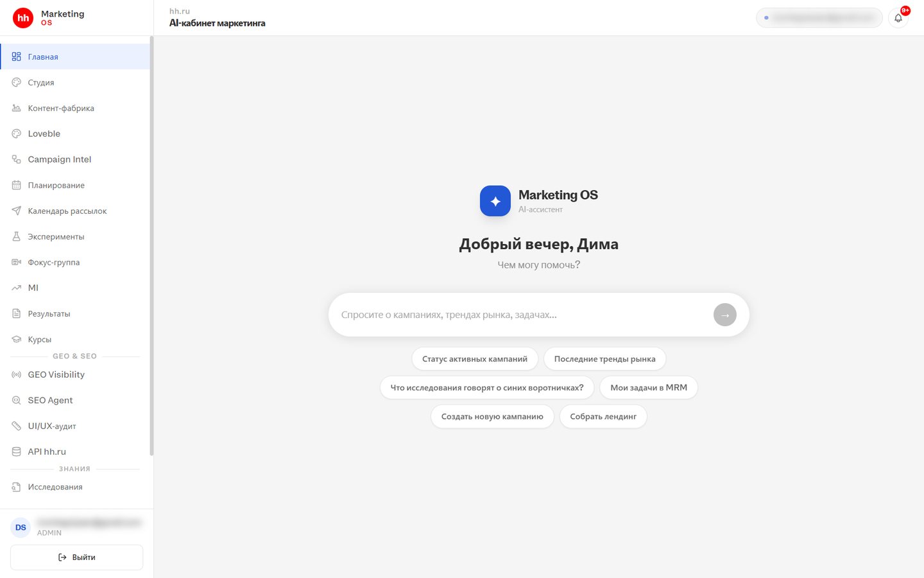Click the magnifier icon for SEO Agent
The image size is (924, 578).
[17, 400]
